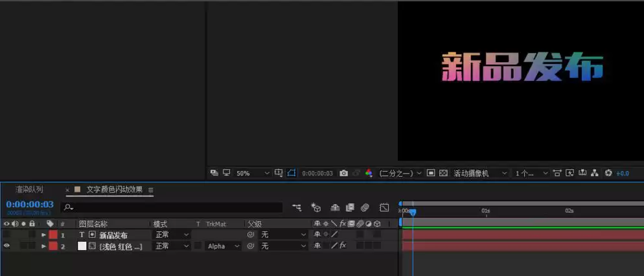Viewport: 644px width, 276px height.
Task: Open the composition mini-flowchart icon
Action: click(297, 207)
